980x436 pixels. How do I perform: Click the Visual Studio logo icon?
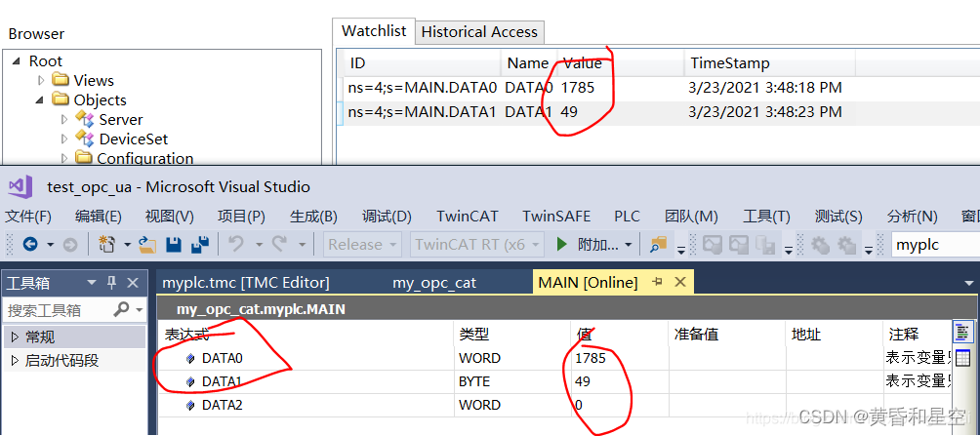point(20,186)
